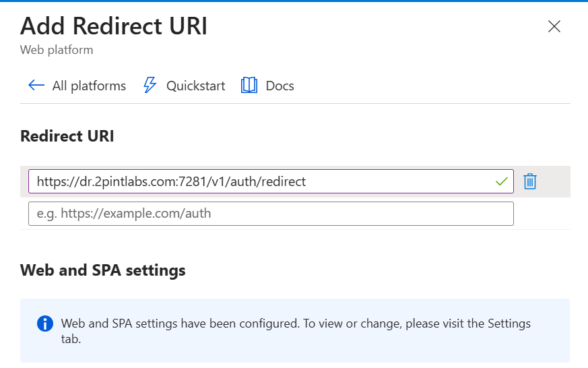Click the back arrow beside All platforms
588x368 pixels.
tap(36, 86)
